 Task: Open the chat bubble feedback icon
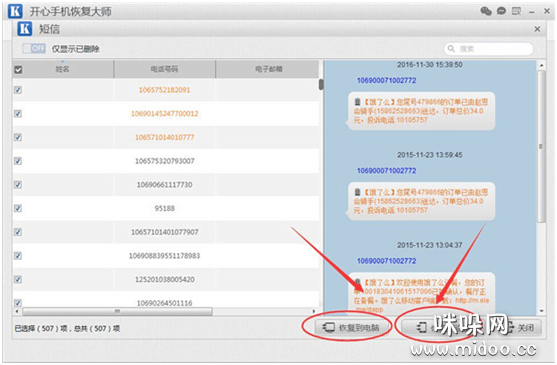pos(501,11)
